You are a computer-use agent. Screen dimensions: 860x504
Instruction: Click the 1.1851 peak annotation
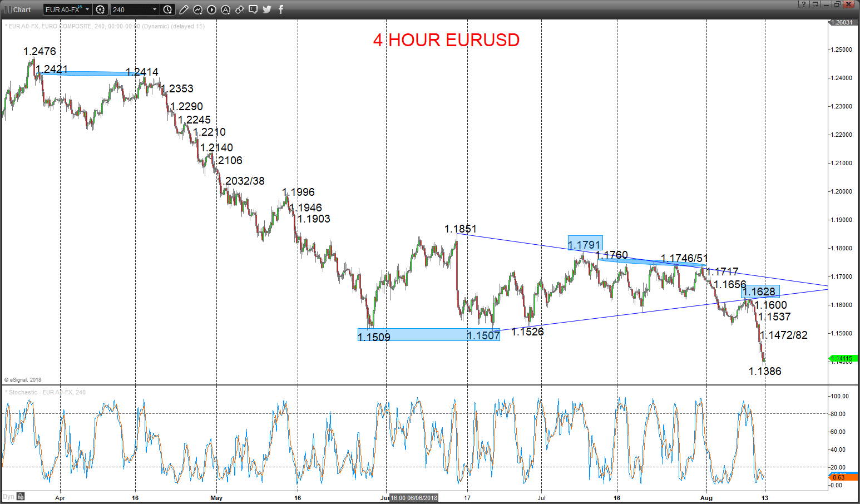[461, 229]
